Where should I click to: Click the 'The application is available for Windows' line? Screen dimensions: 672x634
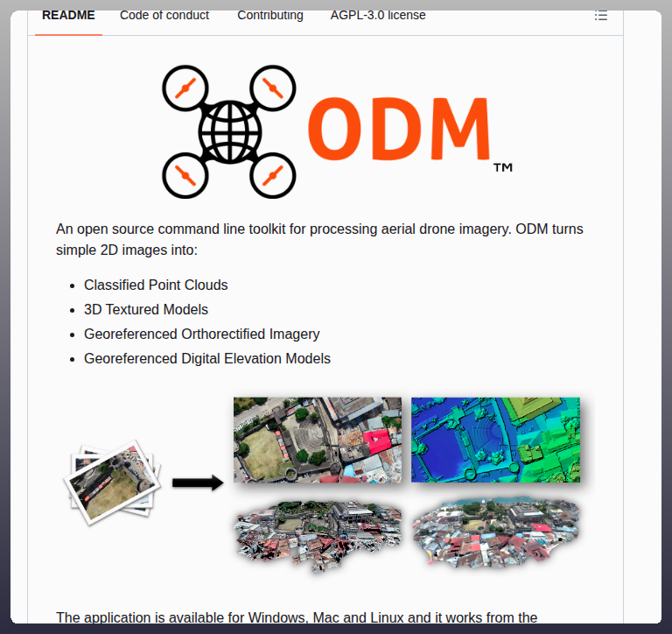tap(296, 616)
